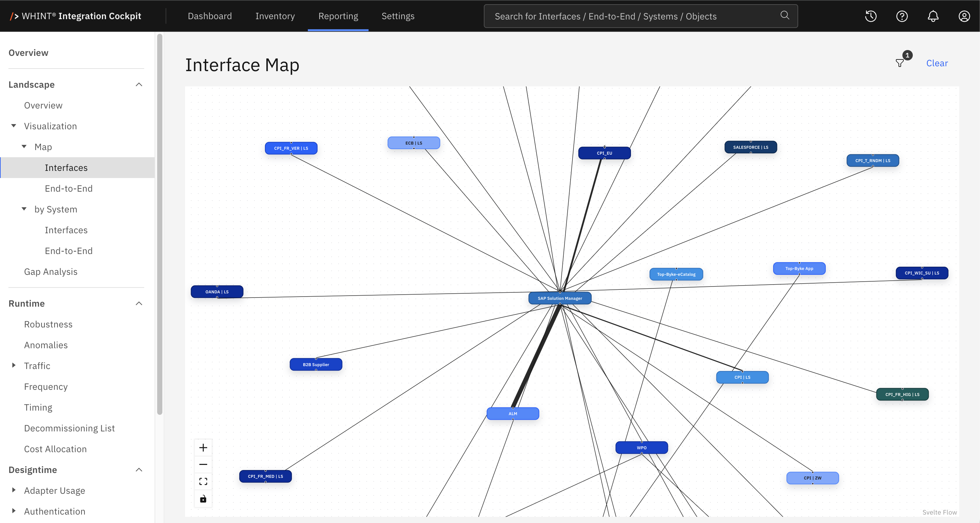Collapse the Visualization tree node
This screenshot has width=980, height=523.
click(x=14, y=126)
